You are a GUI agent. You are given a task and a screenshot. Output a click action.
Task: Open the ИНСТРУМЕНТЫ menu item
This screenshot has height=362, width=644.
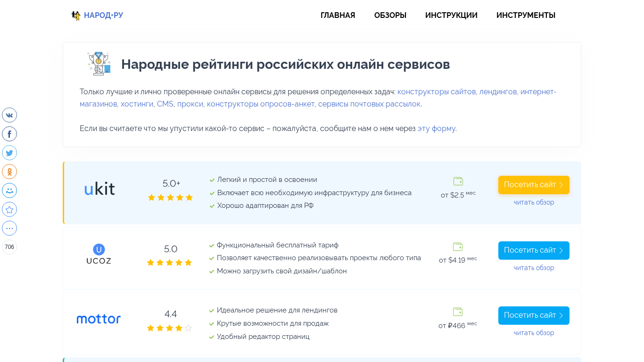pos(526,16)
